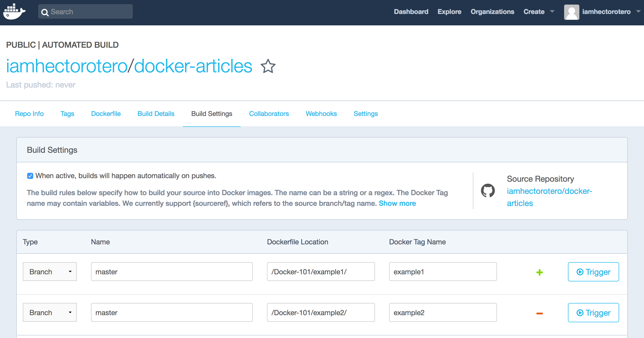Edit Dockerfile location /Docker-101/example2/
This screenshot has width=644, height=338.
pyautogui.click(x=321, y=312)
